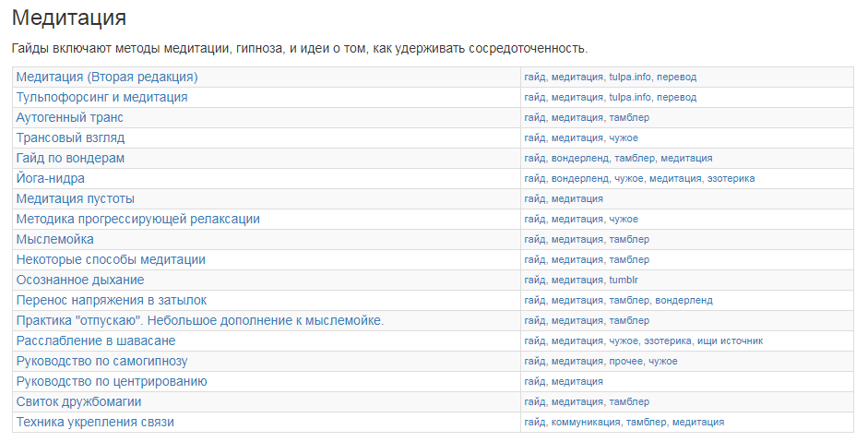Open Техника укрепления связи guide
868x442 pixels.
tap(95, 422)
